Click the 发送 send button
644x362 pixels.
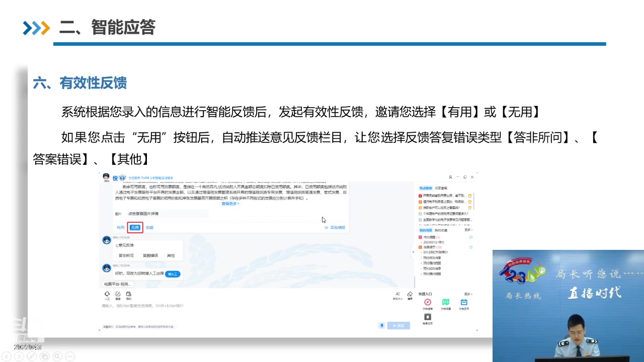pos(398,326)
